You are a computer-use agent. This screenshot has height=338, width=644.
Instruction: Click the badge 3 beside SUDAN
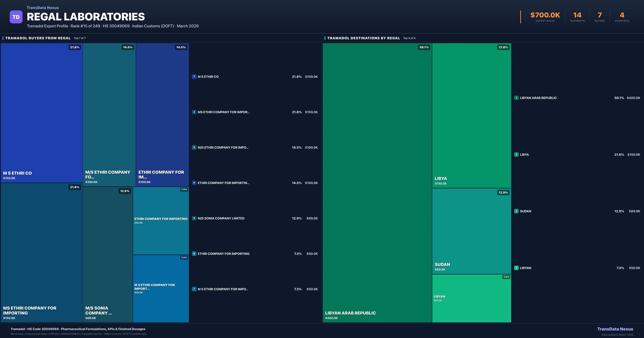516,211
